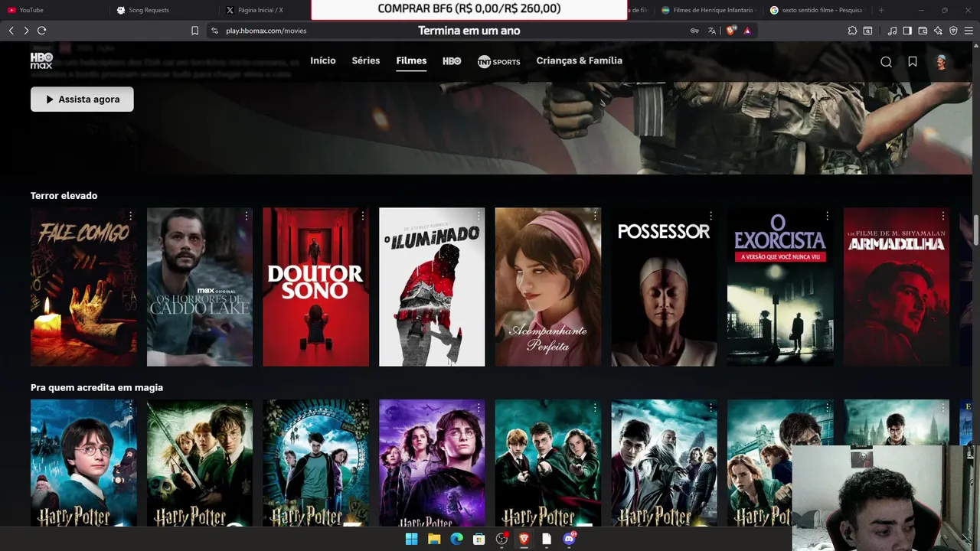Switch to the YouTube tab
This screenshot has height=551, width=980.
click(54, 10)
